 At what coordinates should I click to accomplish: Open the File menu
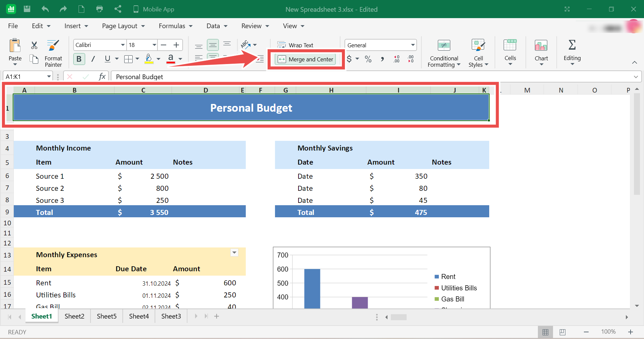click(x=13, y=26)
